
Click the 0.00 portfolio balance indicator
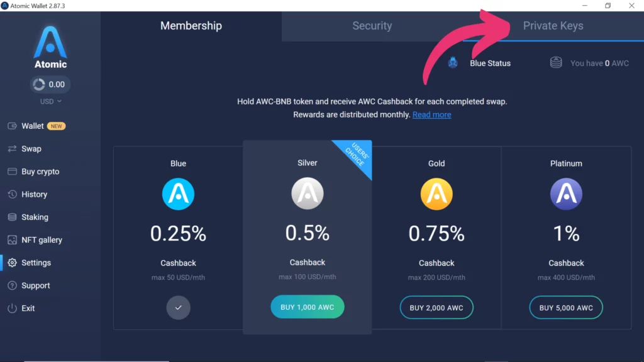coord(50,84)
